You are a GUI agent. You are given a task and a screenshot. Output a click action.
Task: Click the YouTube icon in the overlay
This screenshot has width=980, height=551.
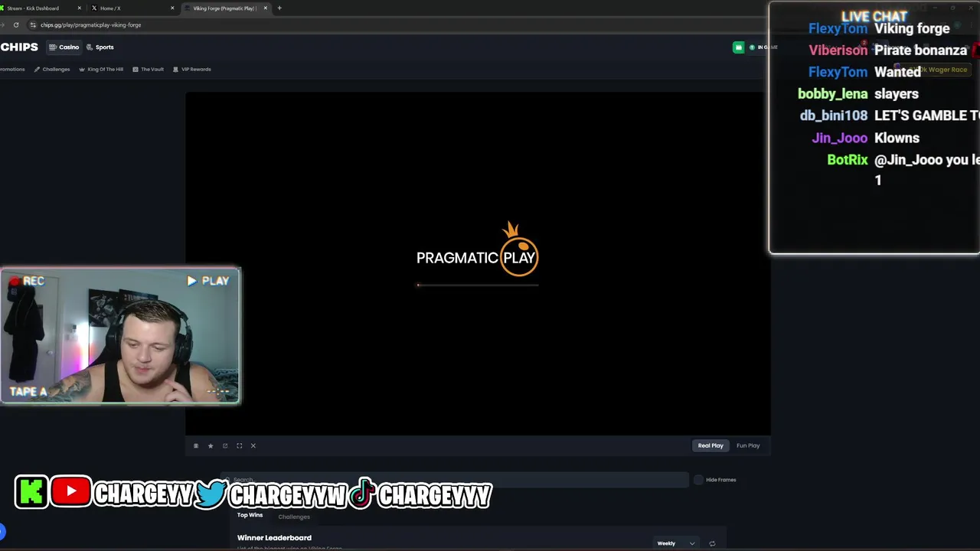pyautogui.click(x=71, y=491)
